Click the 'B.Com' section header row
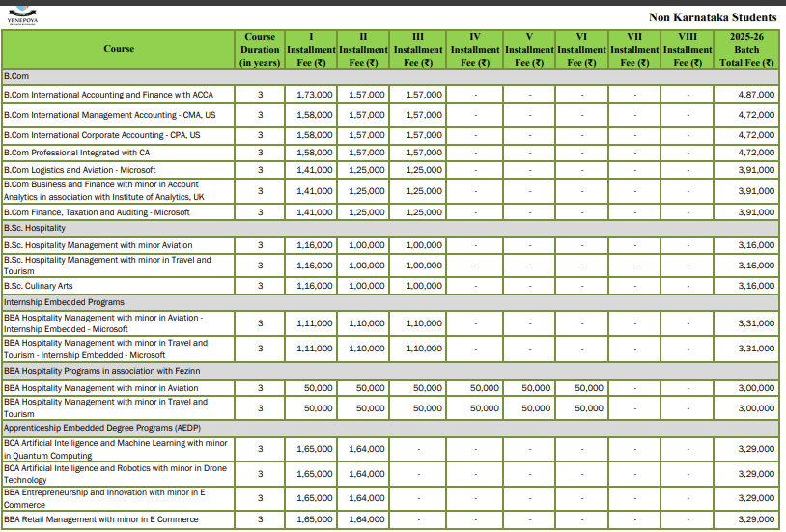The width and height of the screenshot is (786, 532). pyautogui.click(x=16, y=74)
